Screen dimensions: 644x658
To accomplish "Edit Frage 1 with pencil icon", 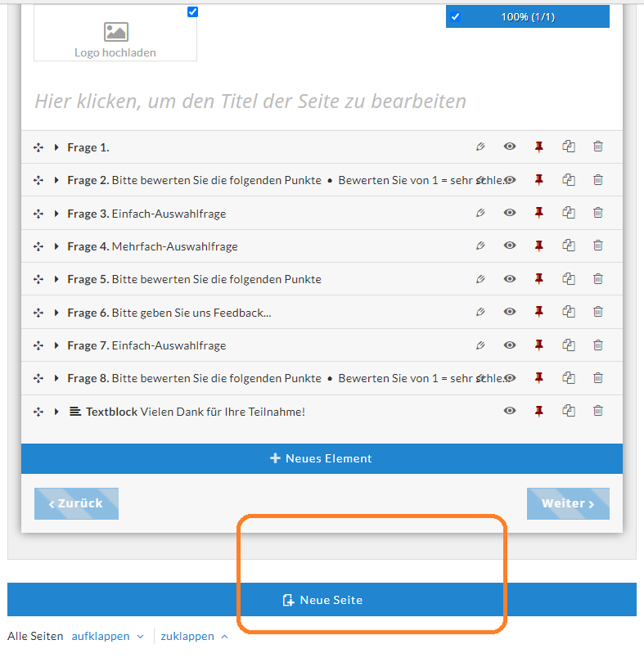I will 480,146.
